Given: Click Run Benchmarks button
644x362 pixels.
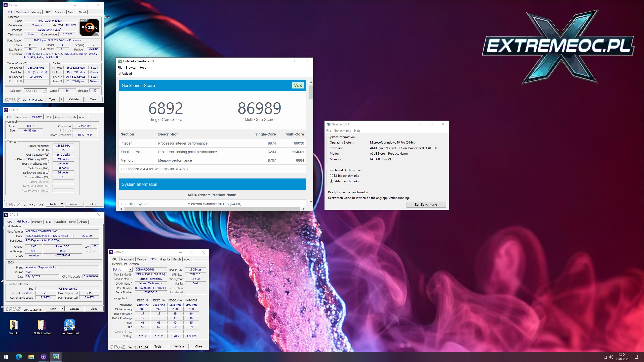Looking at the screenshot, I should [x=426, y=205].
